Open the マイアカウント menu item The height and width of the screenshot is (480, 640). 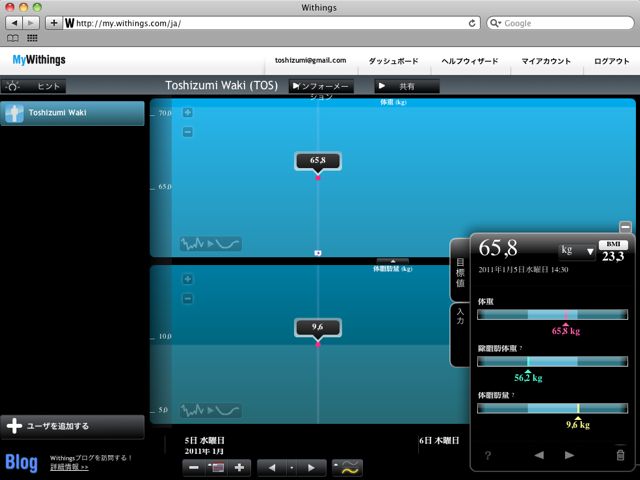click(x=546, y=61)
